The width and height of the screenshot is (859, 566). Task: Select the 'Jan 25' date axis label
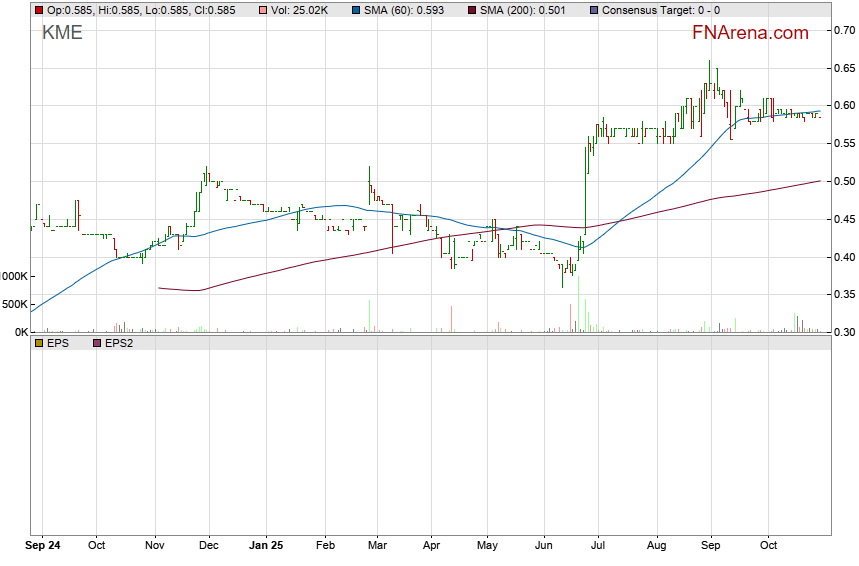266,547
